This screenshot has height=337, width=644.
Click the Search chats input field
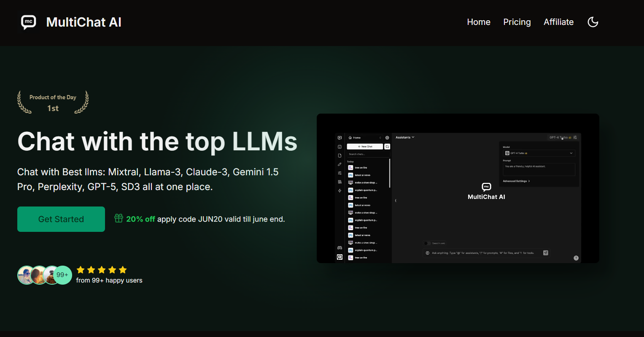(x=368, y=154)
